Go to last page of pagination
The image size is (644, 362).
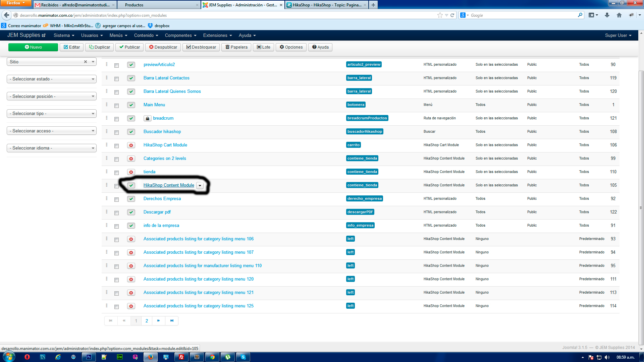click(172, 321)
